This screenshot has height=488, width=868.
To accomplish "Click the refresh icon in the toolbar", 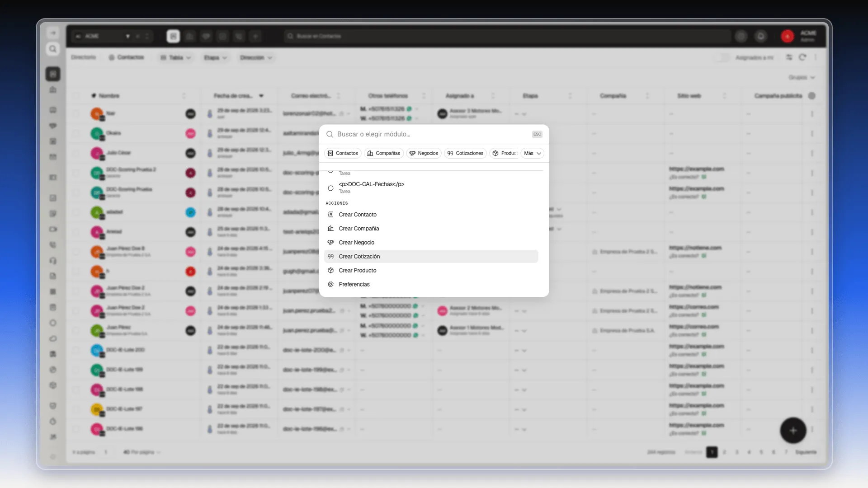I will click(x=802, y=57).
